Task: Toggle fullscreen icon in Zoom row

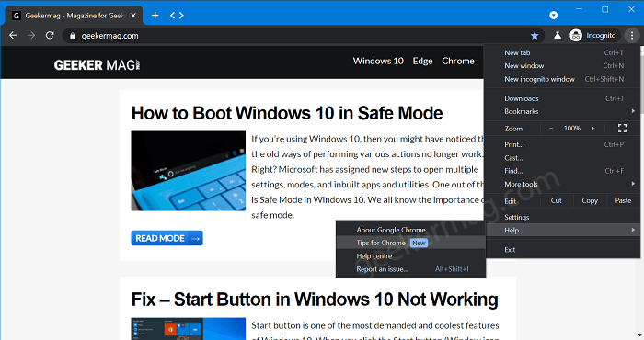Action: pyautogui.click(x=622, y=129)
